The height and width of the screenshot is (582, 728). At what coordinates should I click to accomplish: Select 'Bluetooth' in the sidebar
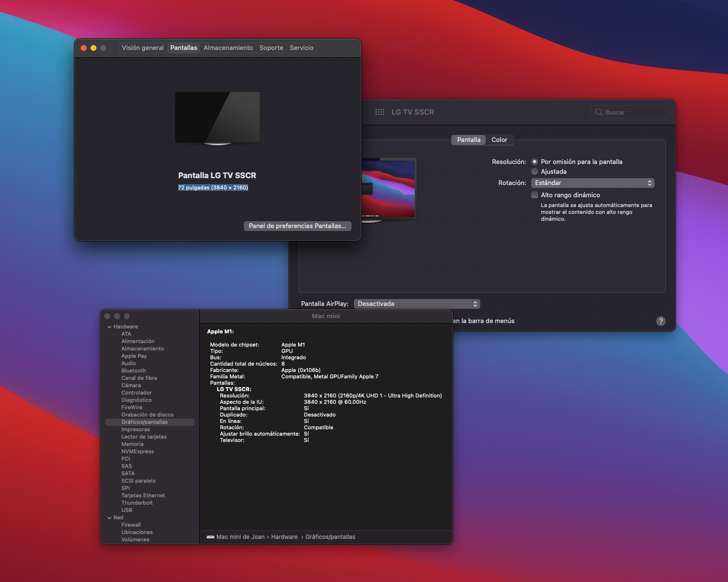134,371
